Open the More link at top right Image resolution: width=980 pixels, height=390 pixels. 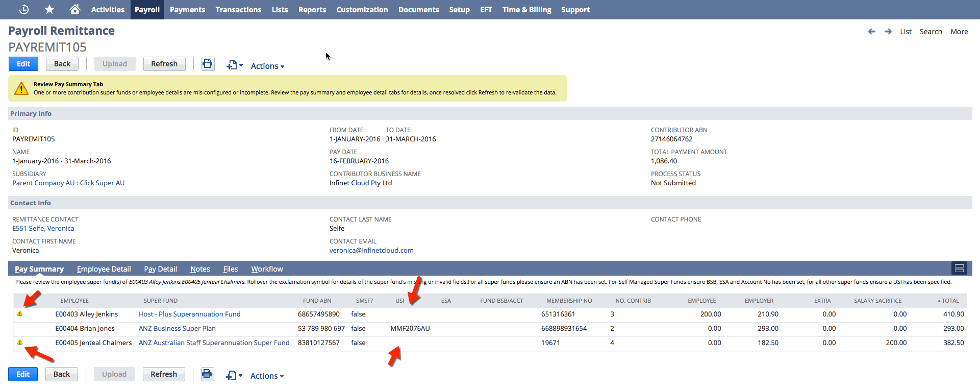pyautogui.click(x=959, y=32)
